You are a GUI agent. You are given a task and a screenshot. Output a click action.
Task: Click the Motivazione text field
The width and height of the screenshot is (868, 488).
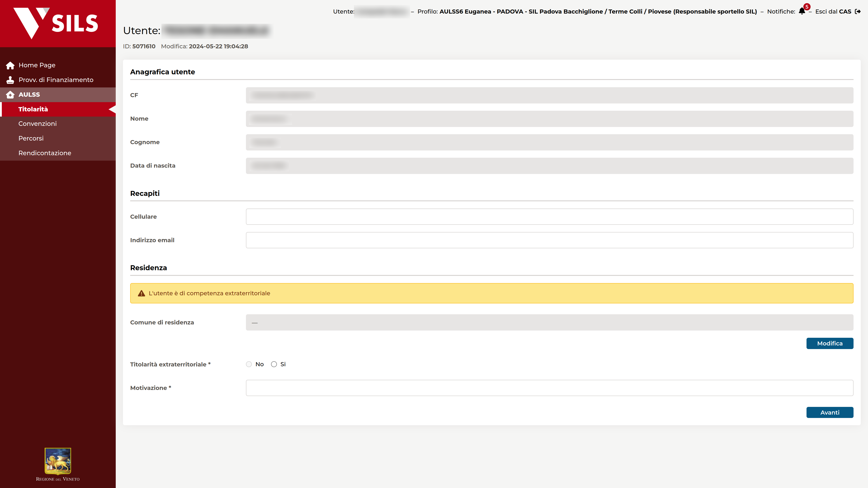click(550, 388)
